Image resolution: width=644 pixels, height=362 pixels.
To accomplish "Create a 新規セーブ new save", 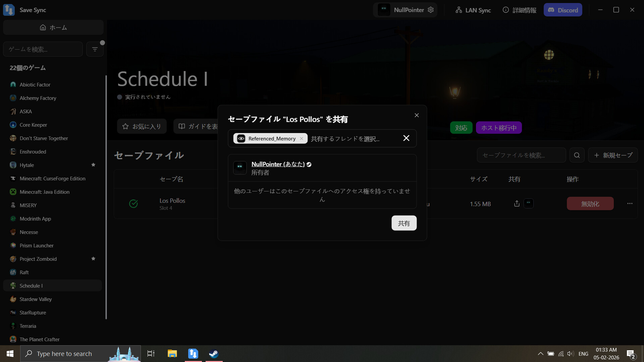I will 613,155.
